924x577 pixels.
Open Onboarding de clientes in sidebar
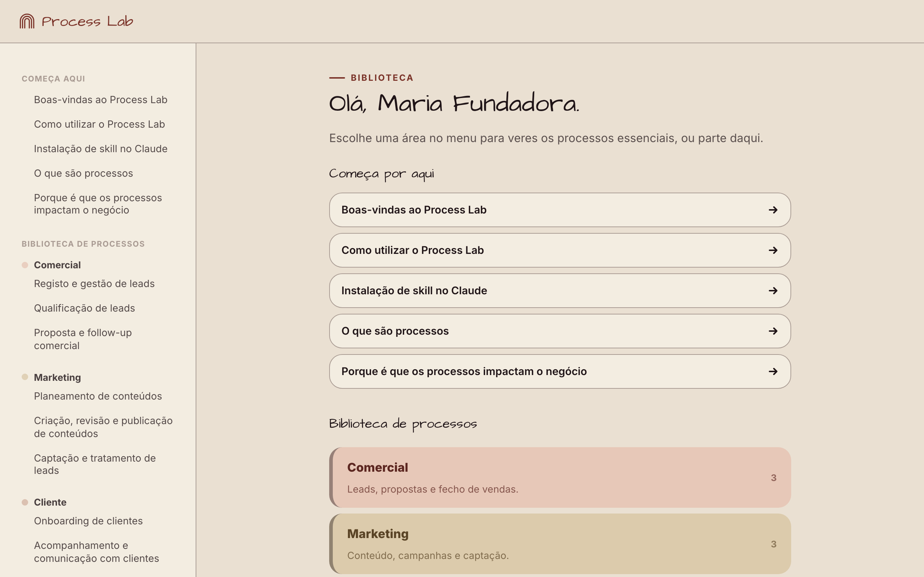[x=88, y=521]
